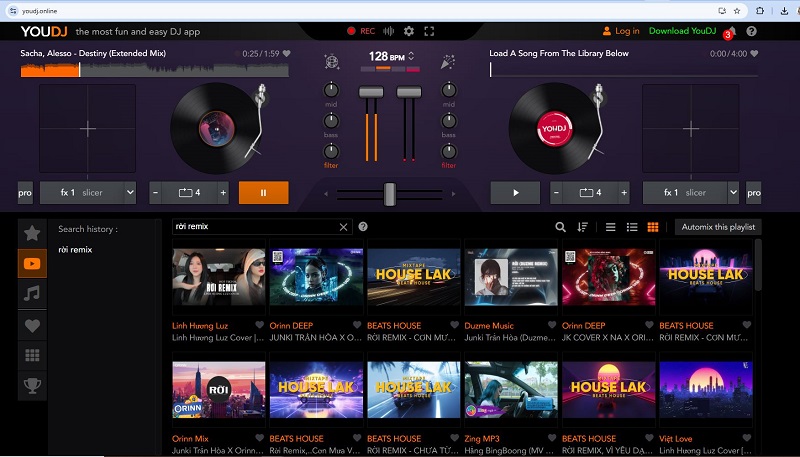The width and height of the screenshot is (800, 457).
Task: Decrease right deck loop length with minus
Action: click(556, 193)
